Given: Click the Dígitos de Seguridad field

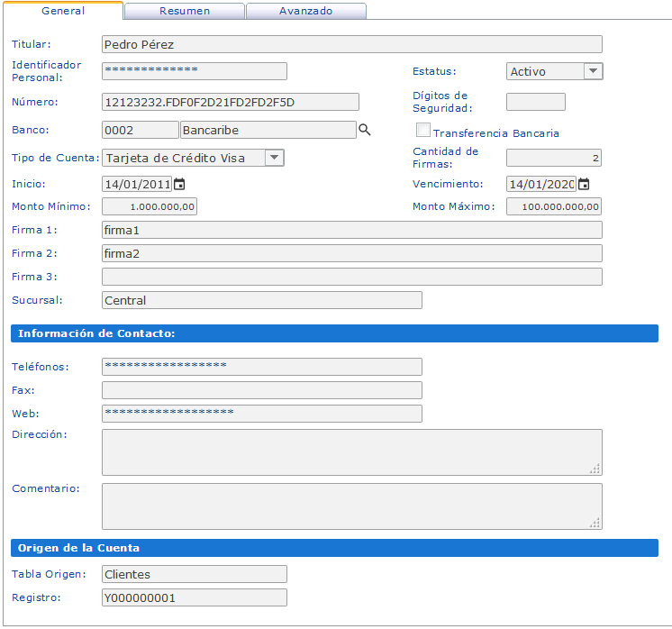Looking at the screenshot, I should (x=536, y=102).
